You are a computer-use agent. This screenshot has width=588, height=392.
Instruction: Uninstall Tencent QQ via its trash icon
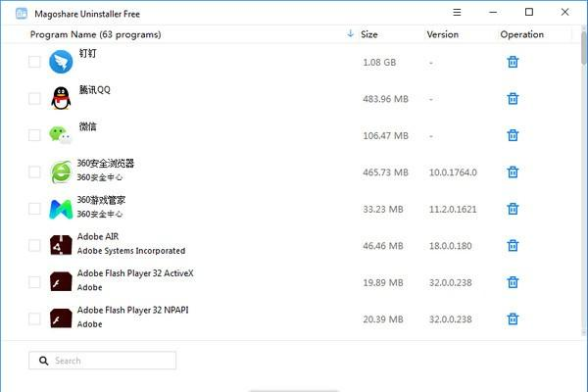pyautogui.click(x=513, y=99)
